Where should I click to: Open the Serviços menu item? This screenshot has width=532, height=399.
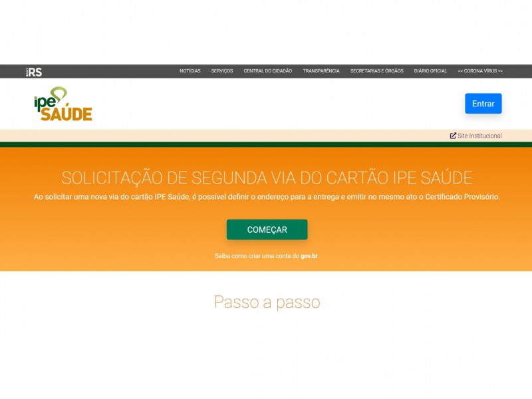222,71
